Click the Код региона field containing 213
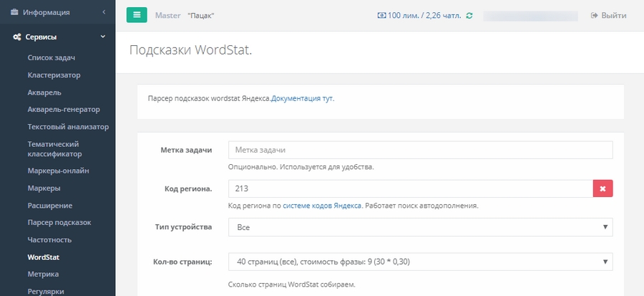 (411, 188)
